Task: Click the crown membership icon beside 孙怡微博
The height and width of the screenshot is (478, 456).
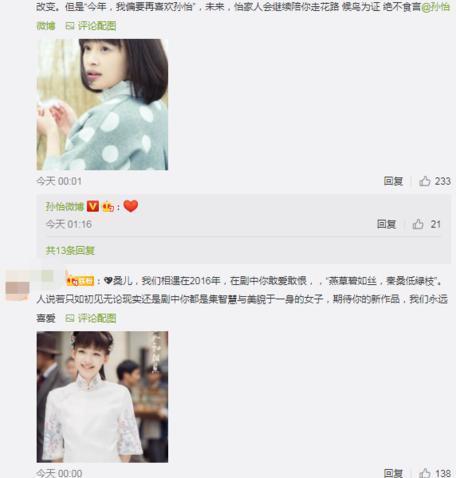Action: (x=108, y=207)
